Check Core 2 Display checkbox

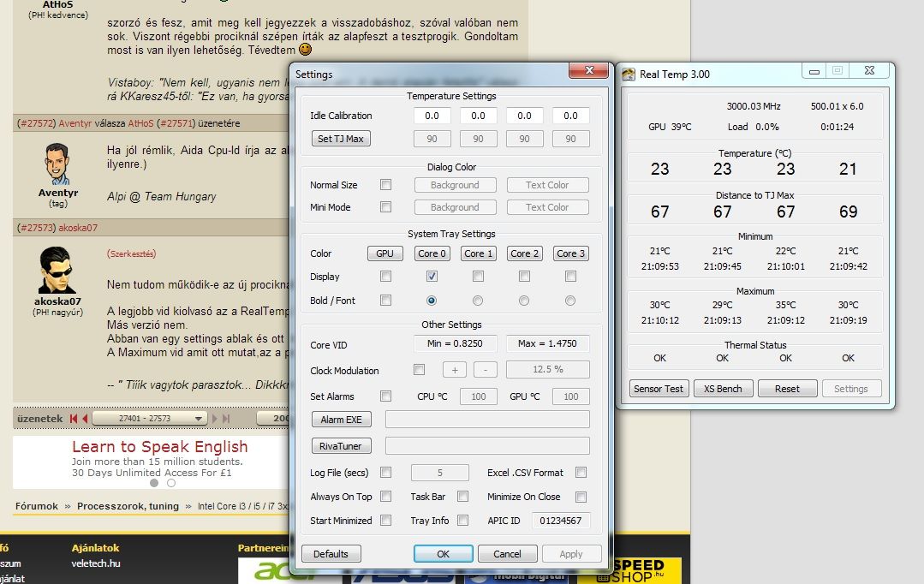[x=524, y=276]
